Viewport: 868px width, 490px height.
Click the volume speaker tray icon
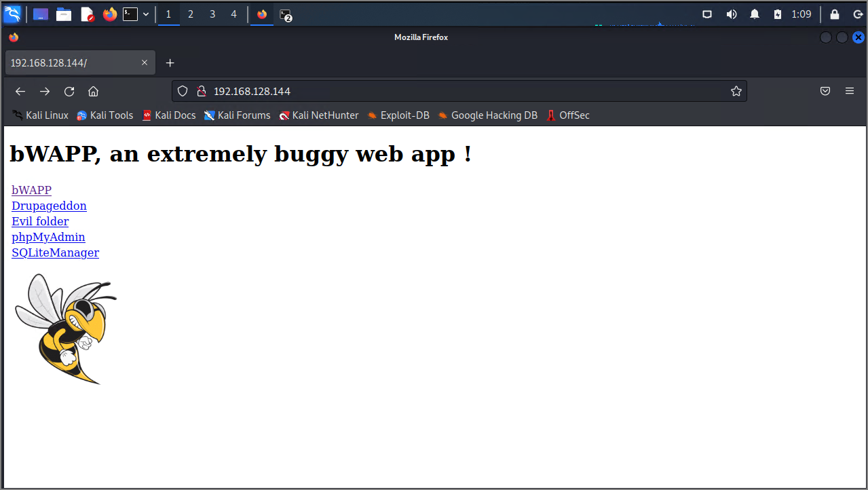click(732, 14)
